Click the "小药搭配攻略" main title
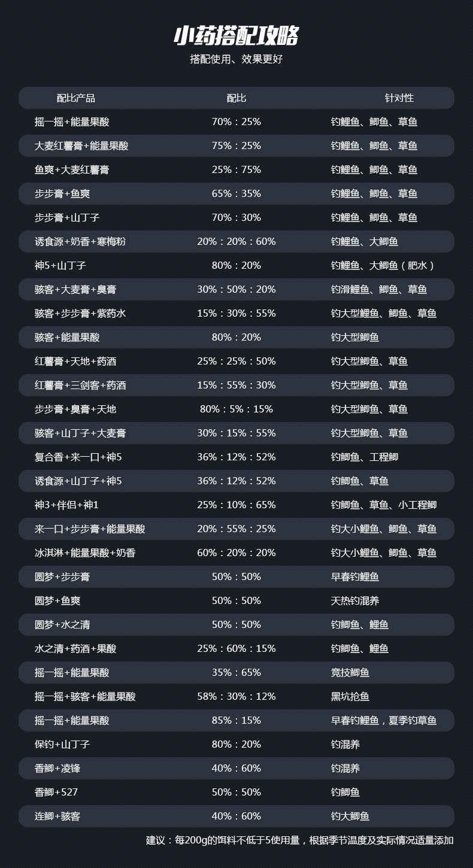 click(236, 36)
